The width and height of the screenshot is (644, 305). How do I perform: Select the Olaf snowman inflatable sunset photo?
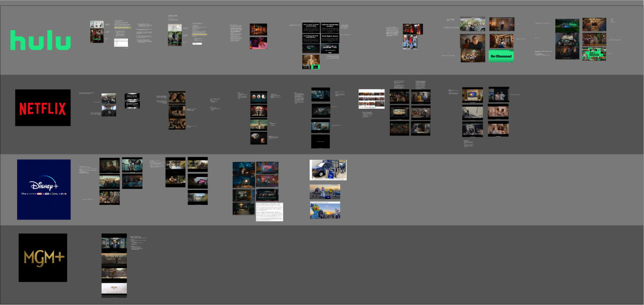[x=325, y=192]
